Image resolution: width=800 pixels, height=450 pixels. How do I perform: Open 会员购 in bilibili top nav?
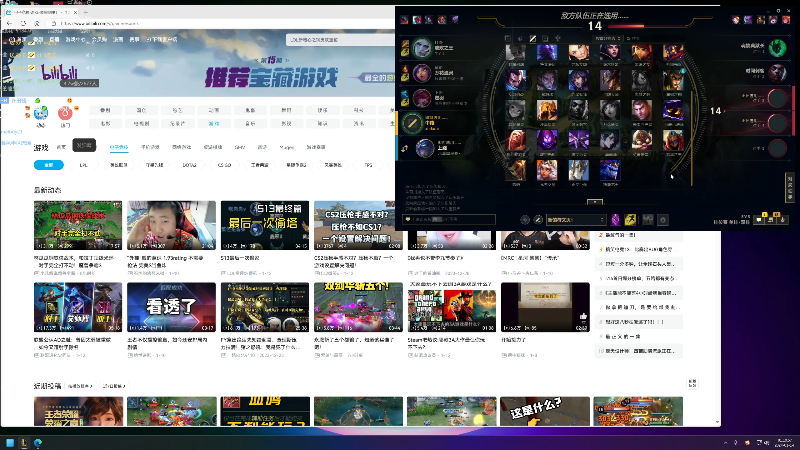pos(99,39)
